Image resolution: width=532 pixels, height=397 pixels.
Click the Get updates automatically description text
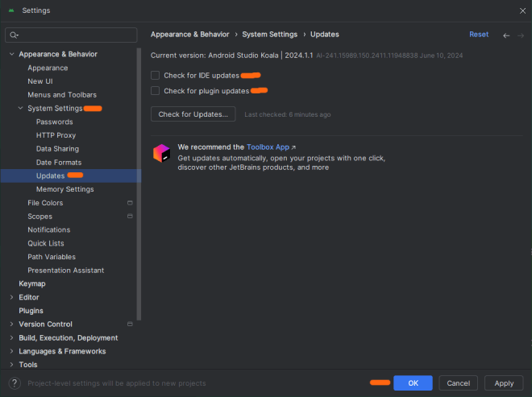(281, 163)
